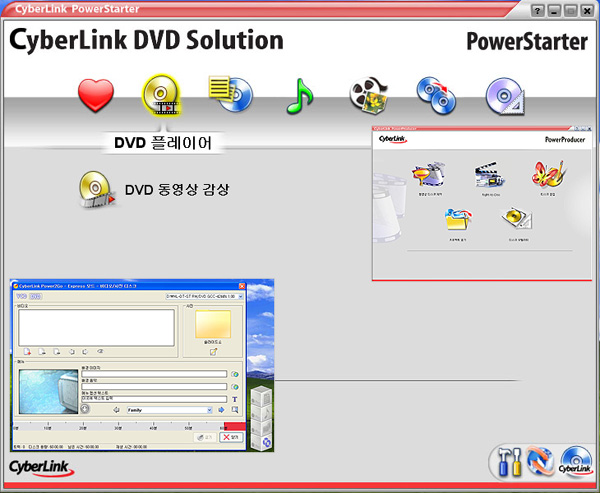Click the background image input field in Power2Go
The image size is (600, 493).
(x=154, y=374)
